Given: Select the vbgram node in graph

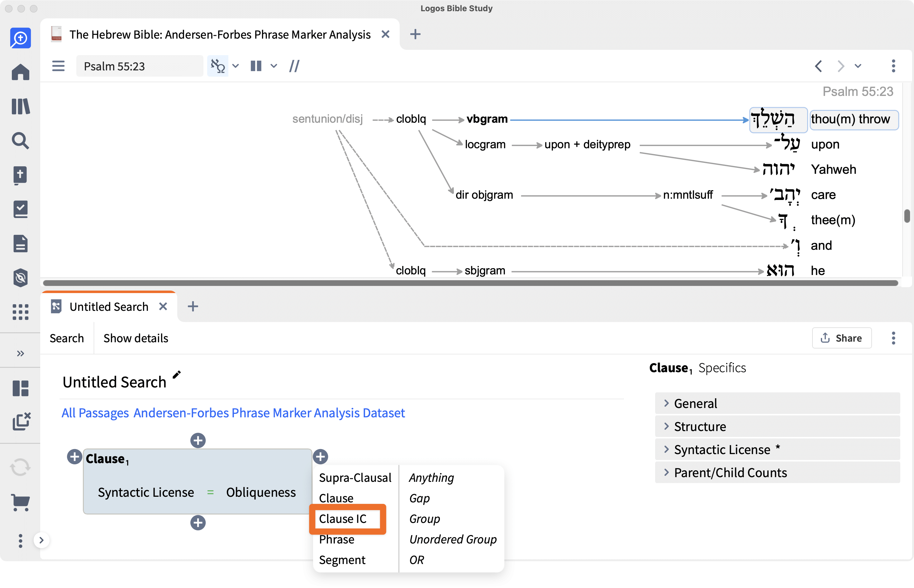Looking at the screenshot, I should 487,119.
